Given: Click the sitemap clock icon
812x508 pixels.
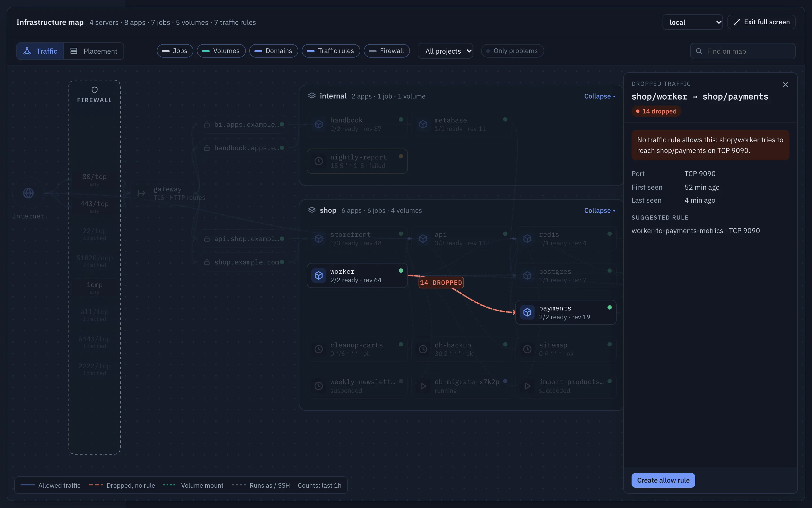Looking at the screenshot, I should tap(527, 349).
